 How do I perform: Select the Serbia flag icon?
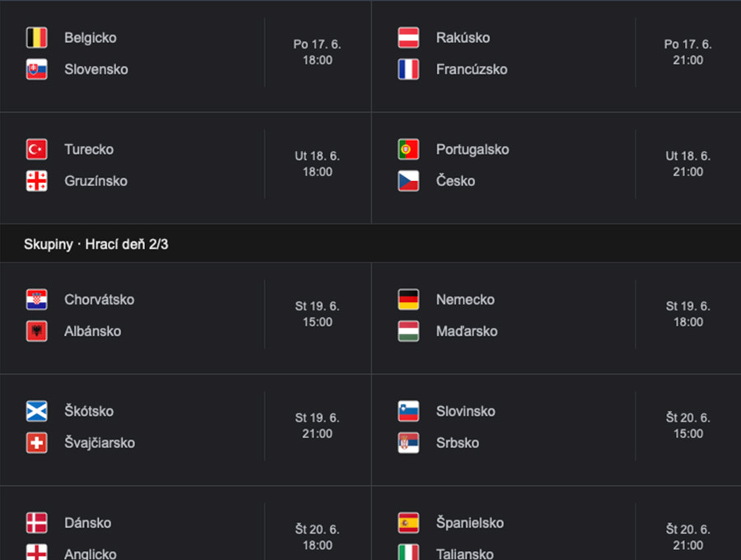[x=408, y=443]
